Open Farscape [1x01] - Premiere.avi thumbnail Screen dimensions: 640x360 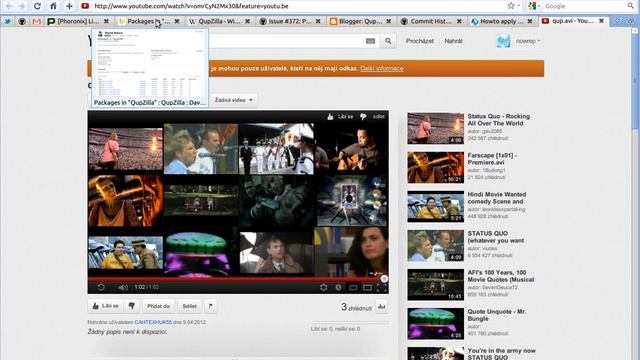pyautogui.click(x=436, y=167)
